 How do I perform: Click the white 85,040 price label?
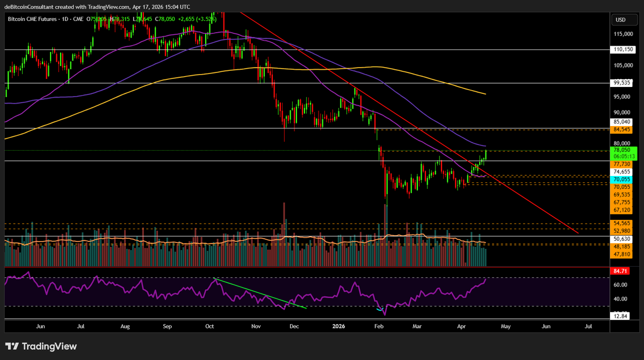click(x=622, y=122)
